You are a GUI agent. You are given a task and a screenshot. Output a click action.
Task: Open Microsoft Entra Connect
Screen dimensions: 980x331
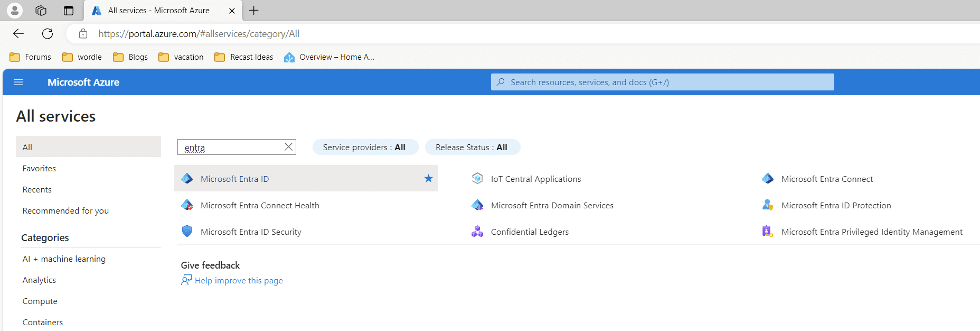827,179
